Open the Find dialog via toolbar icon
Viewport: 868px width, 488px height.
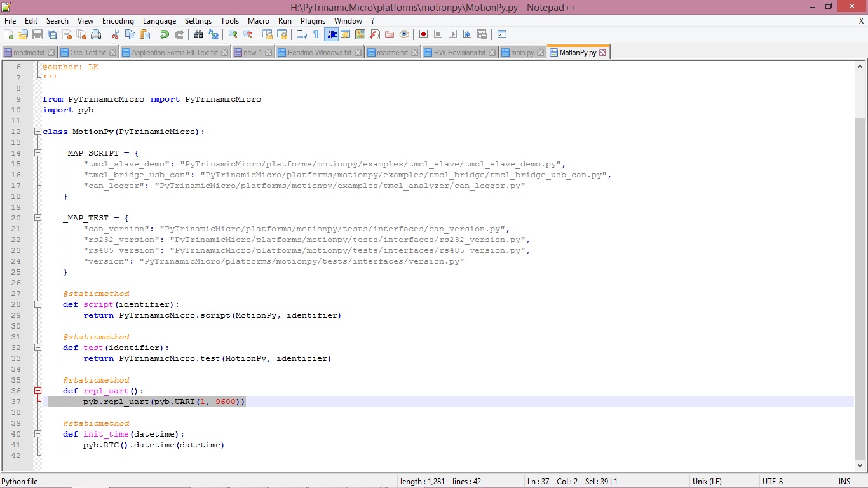pos(198,34)
